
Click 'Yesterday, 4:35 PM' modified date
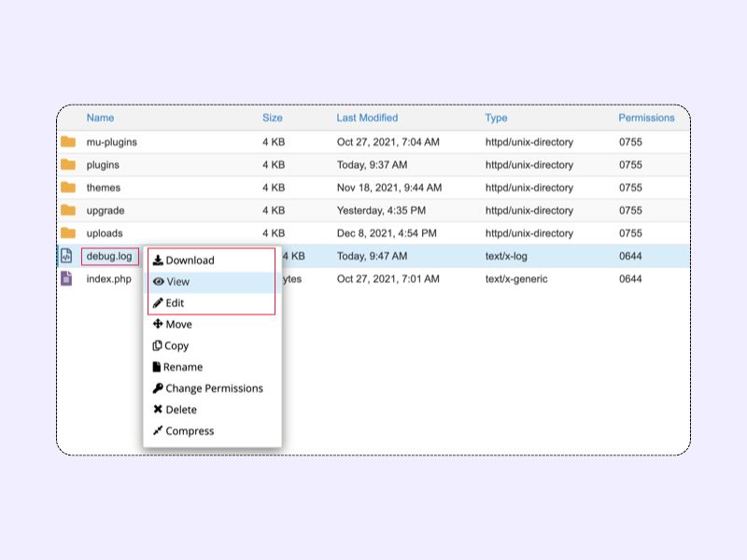point(381,211)
